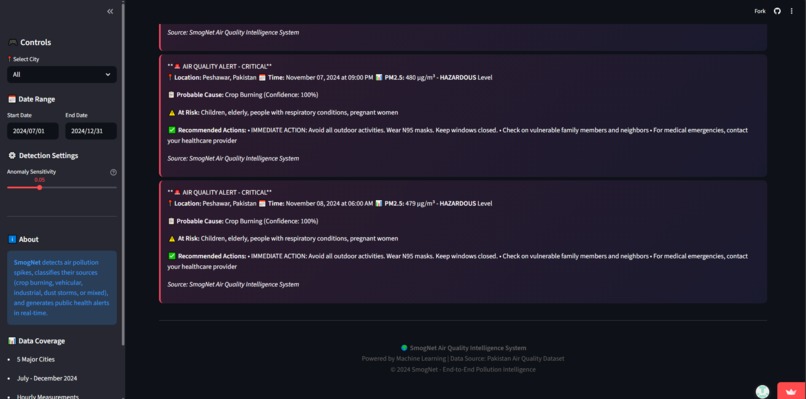Screen dimensions: 806x399
Task: Click the Anomaly Sensitivity slider handle
Action: pos(40,187)
